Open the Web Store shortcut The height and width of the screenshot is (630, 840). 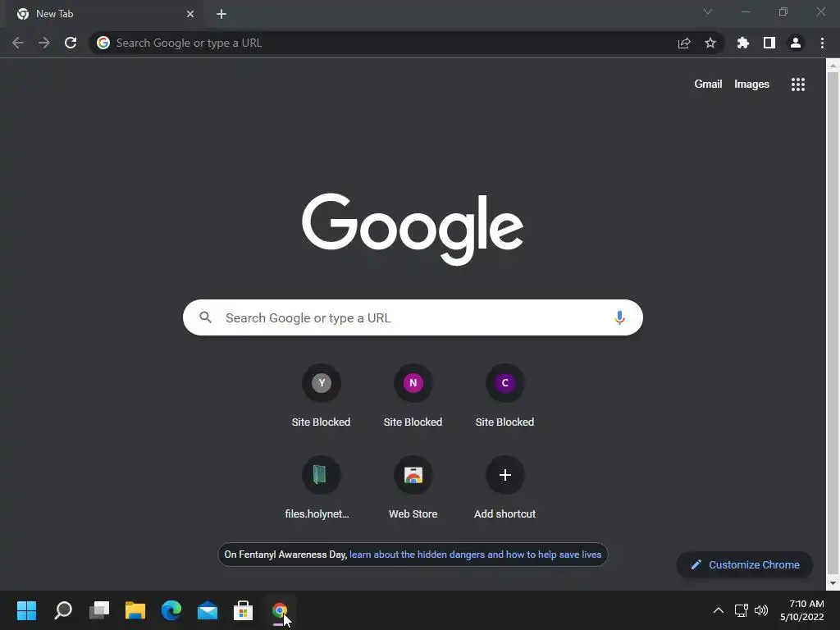(413, 488)
